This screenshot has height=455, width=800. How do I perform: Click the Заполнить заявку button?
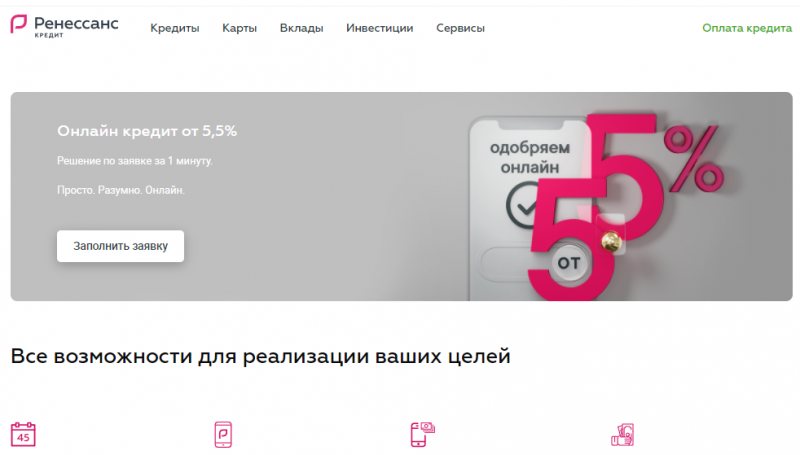(120, 246)
